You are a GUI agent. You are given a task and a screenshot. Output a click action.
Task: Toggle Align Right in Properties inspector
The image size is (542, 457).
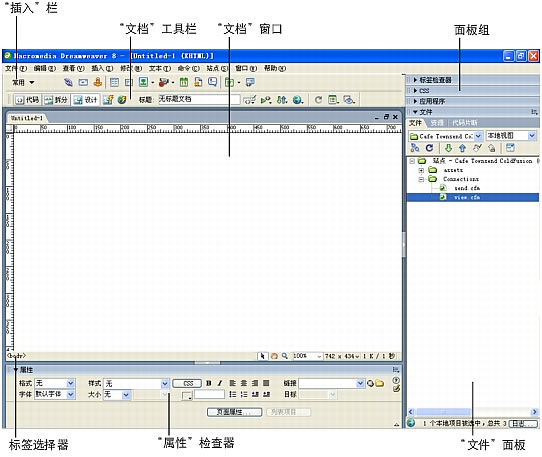(255, 383)
